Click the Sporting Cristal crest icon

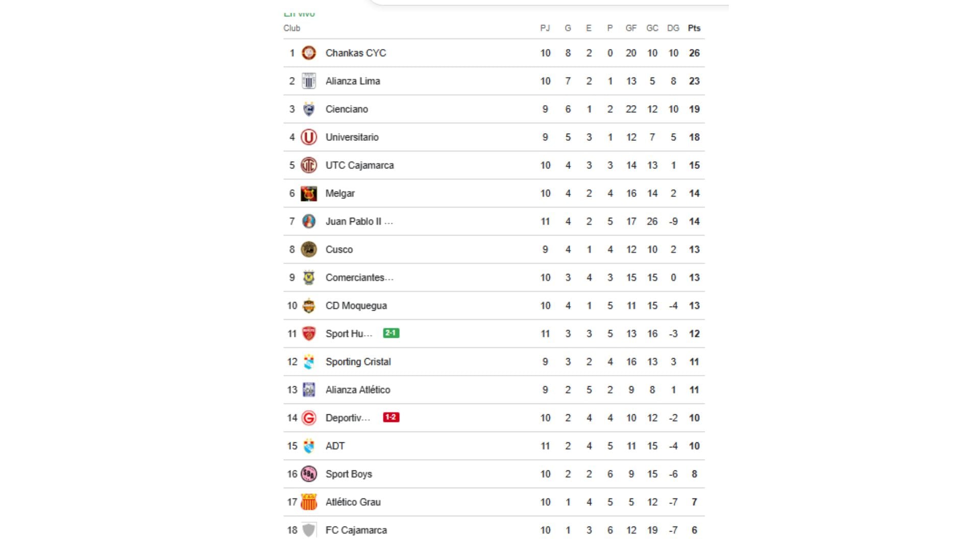pos(309,361)
